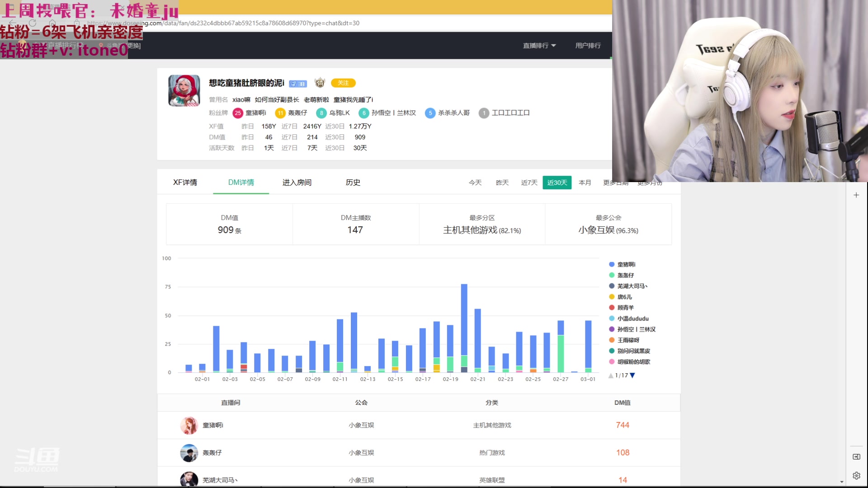The image size is (868, 488).
Task: Click the knight badge icon beside username
Action: click(x=320, y=83)
